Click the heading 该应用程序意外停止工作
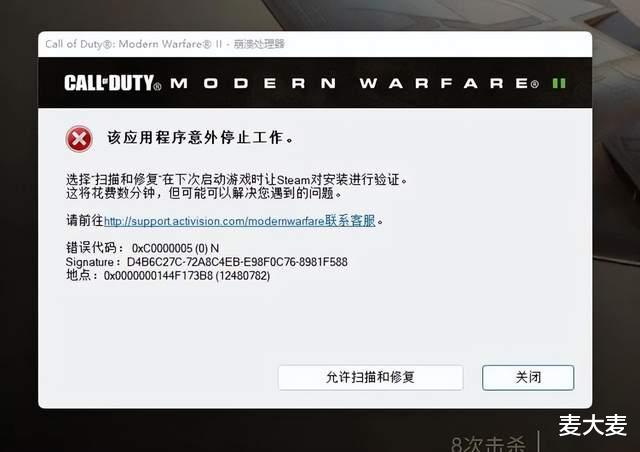640x452 pixels. [x=200, y=138]
